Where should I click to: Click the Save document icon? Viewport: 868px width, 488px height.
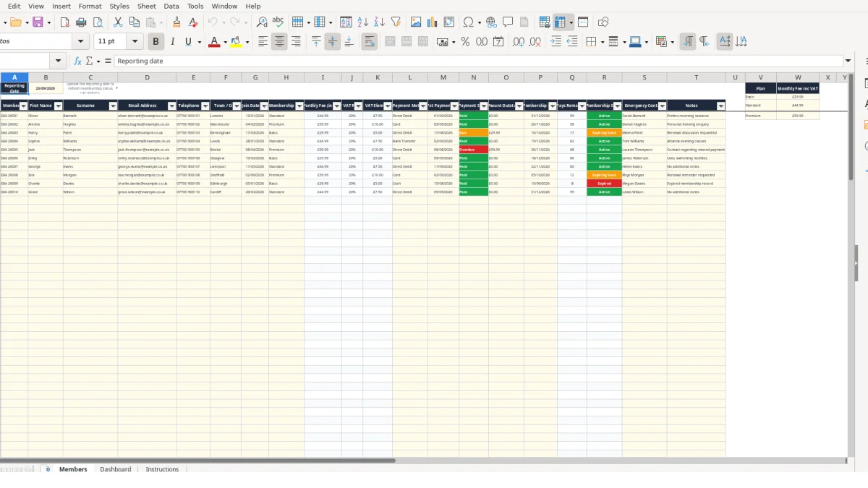38,22
